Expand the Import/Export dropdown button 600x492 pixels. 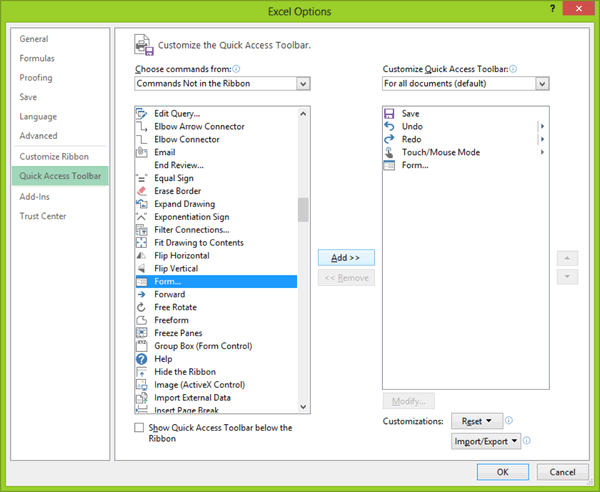click(x=487, y=440)
